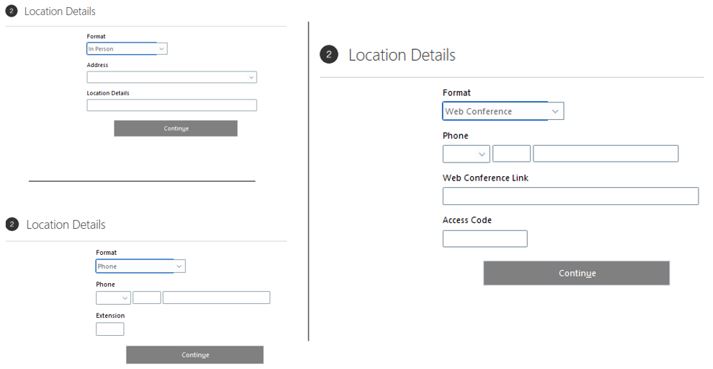Click the Location Details text field under Address
The width and height of the screenshot is (713, 369).
point(172,105)
